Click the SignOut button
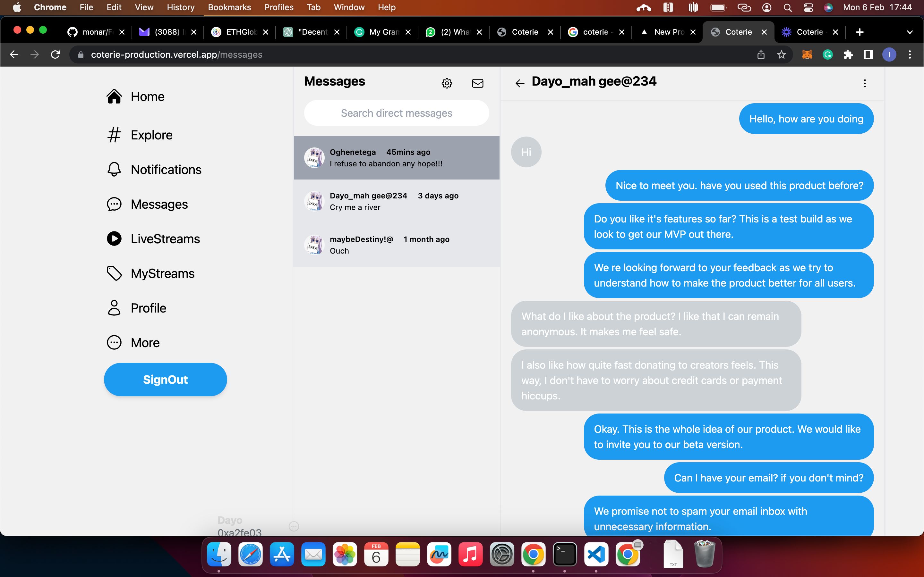Image resolution: width=924 pixels, height=577 pixels. point(165,380)
